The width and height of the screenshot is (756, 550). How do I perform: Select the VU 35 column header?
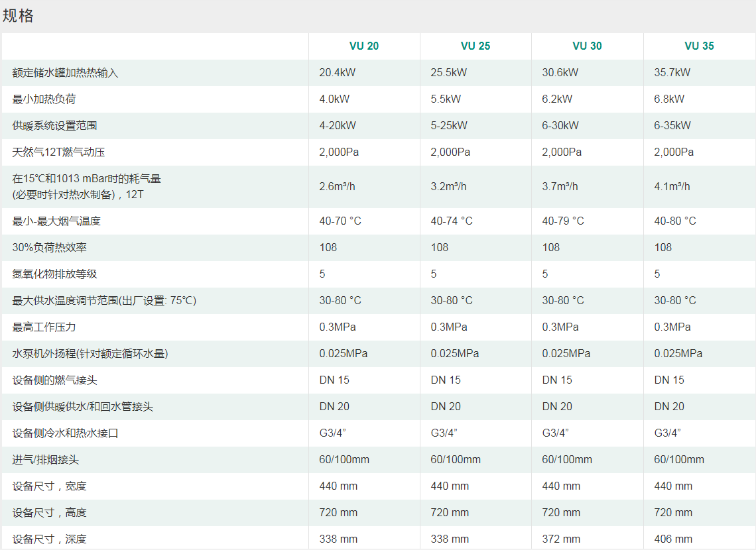point(699,46)
